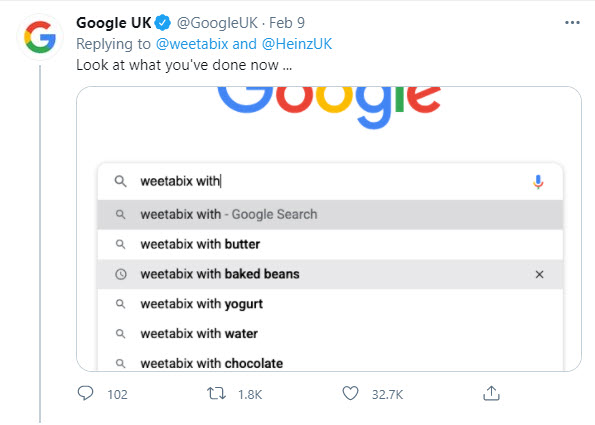Click the Google UK display name
595x425 pixels.
coord(114,23)
